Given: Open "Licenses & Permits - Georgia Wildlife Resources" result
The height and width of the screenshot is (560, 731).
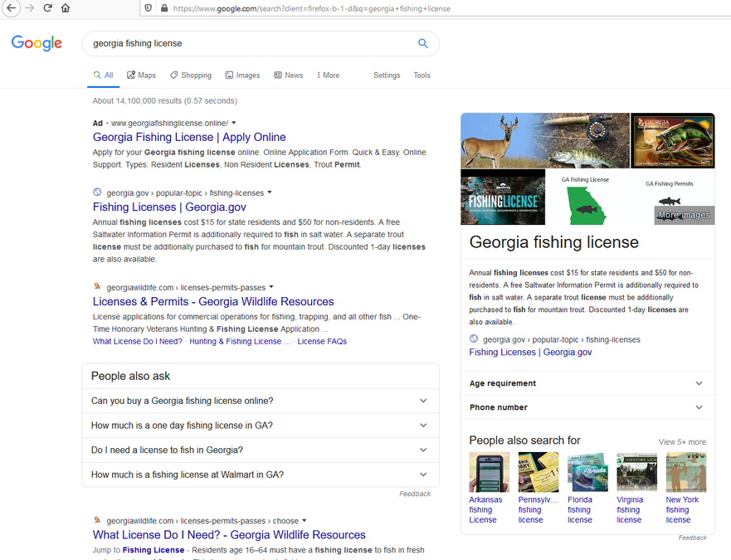Looking at the screenshot, I should click(213, 302).
